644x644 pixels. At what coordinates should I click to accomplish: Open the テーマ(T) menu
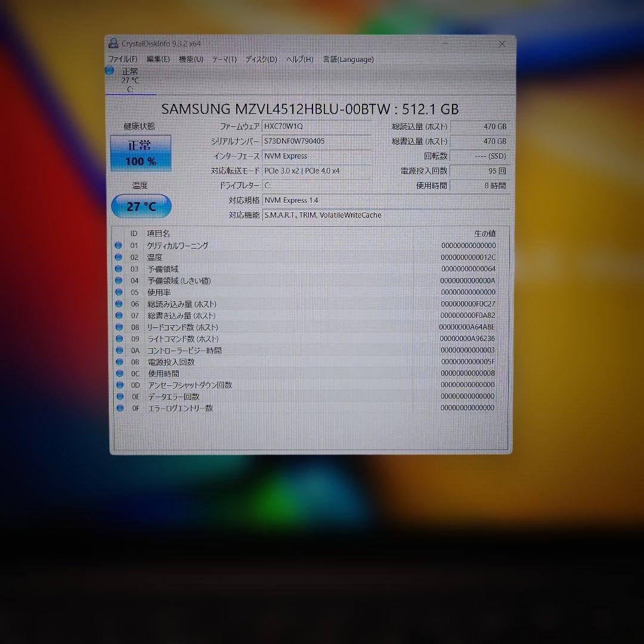point(224,60)
